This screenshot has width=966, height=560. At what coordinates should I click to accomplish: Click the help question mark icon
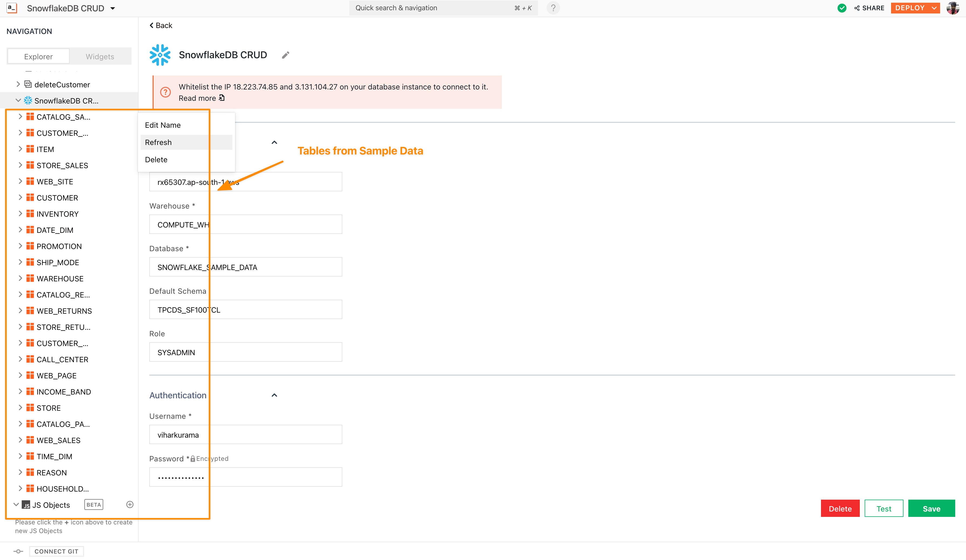point(553,8)
